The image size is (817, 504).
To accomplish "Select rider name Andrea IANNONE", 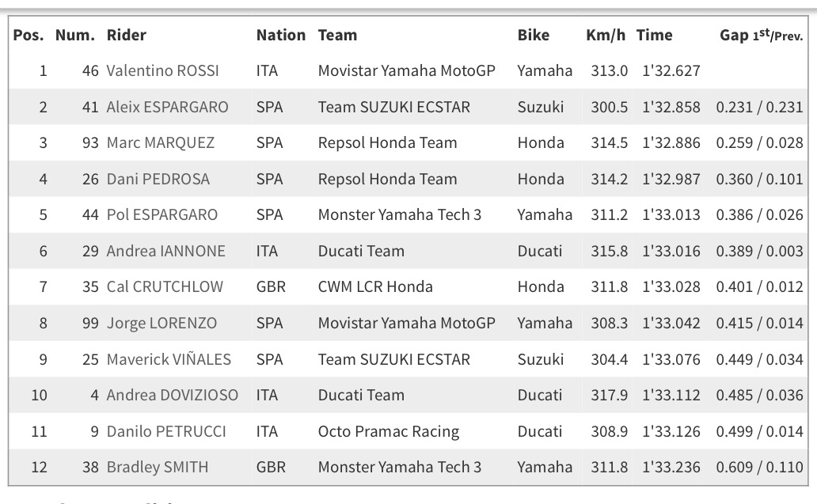I will pyautogui.click(x=165, y=251).
